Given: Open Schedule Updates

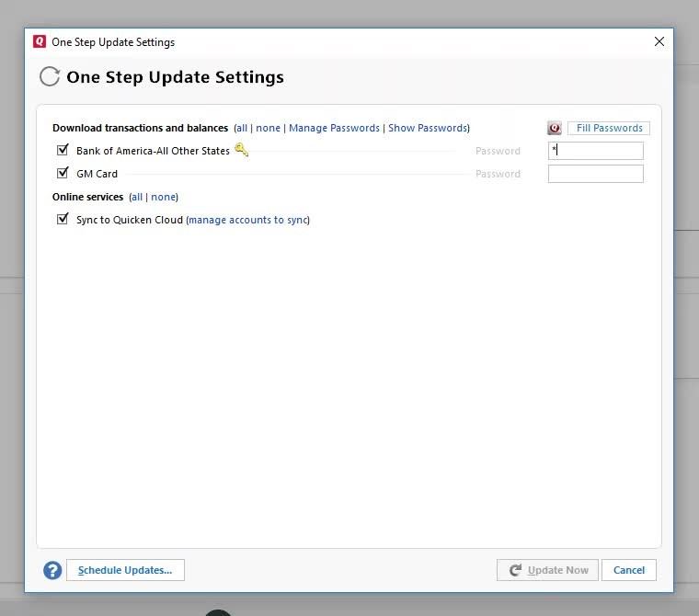Looking at the screenshot, I should point(125,570).
